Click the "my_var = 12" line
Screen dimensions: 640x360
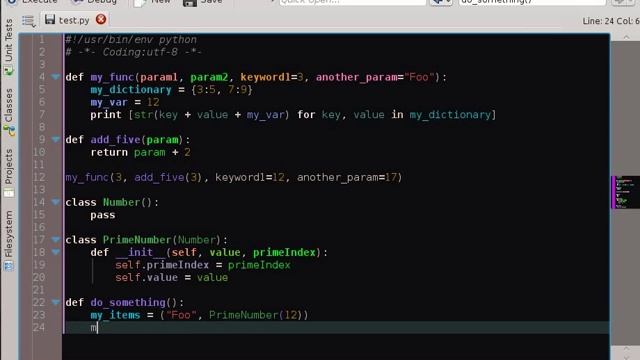[x=125, y=102]
